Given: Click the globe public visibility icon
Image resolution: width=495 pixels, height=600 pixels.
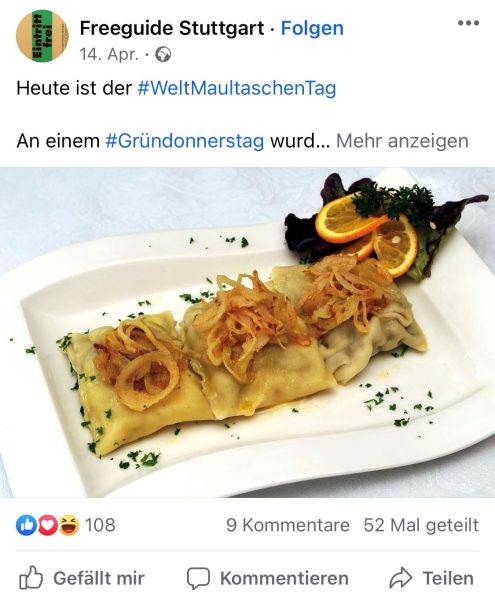Looking at the screenshot, I should 163,55.
